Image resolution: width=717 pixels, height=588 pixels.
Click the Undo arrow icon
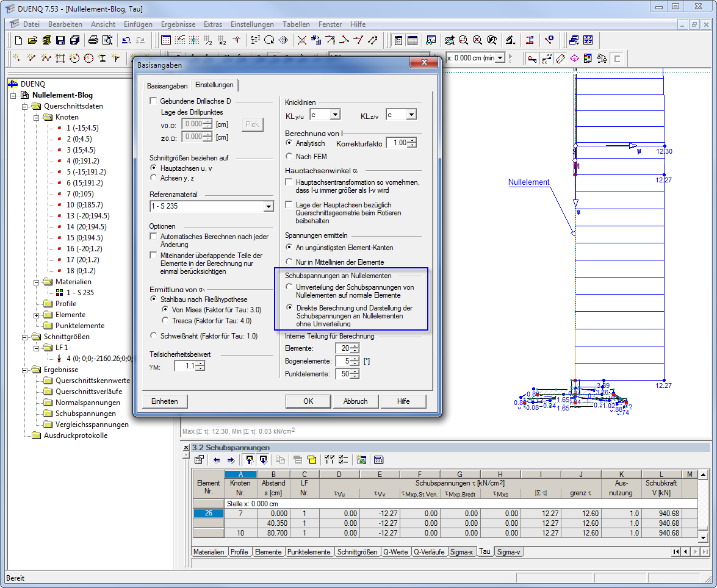pyautogui.click(x=126, y=40)
